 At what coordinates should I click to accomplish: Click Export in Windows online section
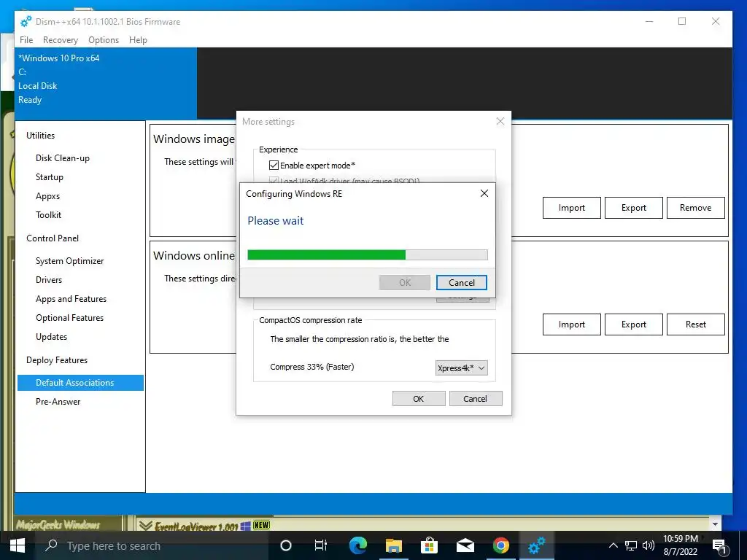[x=634, y=324]
